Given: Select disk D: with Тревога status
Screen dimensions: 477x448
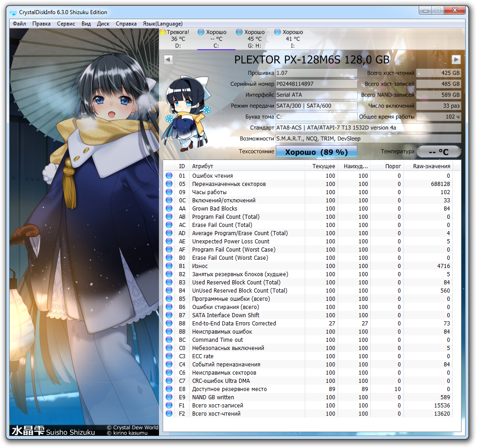Looking at the screenshot, I should [x=178, y=39].
